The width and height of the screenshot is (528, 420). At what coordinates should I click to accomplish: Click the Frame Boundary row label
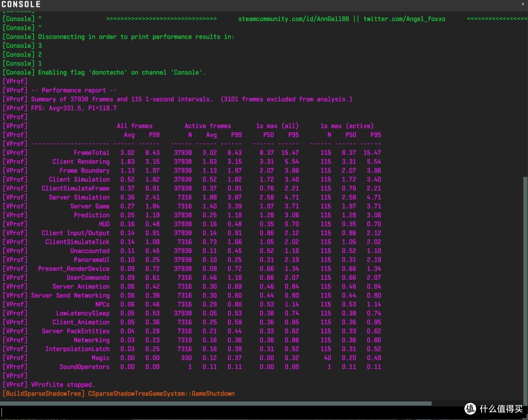tap(85, 170)
